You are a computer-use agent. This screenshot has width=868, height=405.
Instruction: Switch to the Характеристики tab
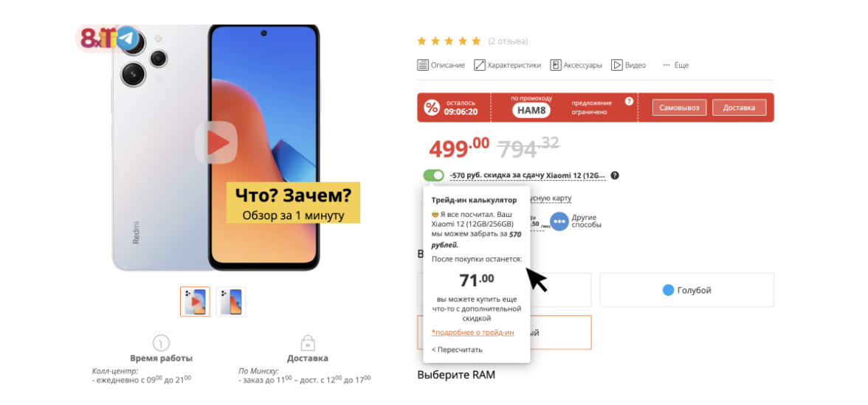click(507, 65)
